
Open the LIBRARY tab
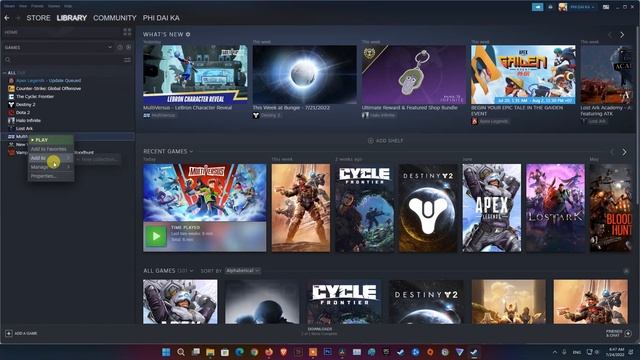[x=72, y=18]
